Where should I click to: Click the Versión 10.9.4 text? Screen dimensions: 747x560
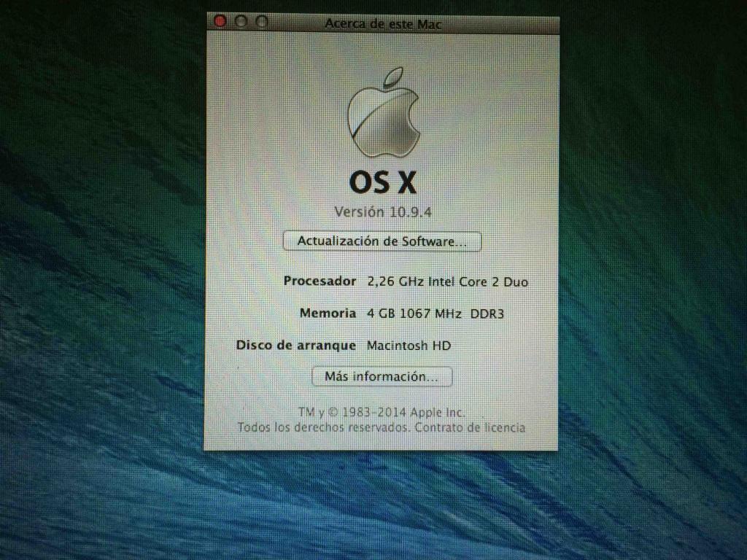[383, 212]
